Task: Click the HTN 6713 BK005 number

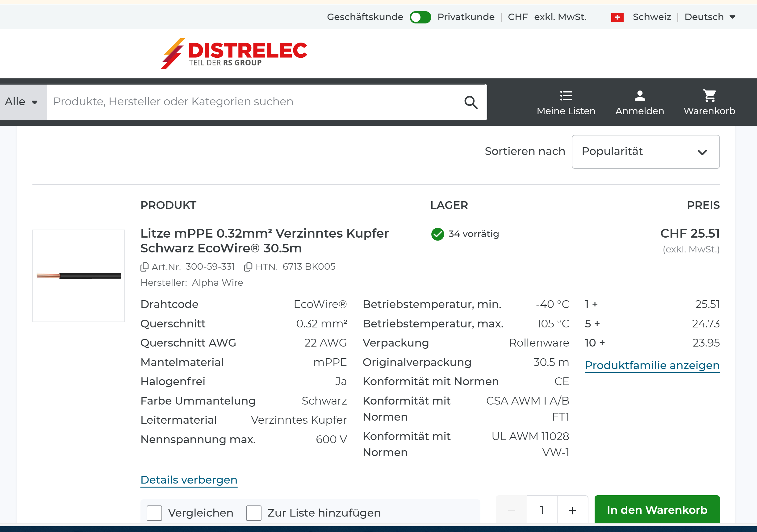Action: [309, 267]
